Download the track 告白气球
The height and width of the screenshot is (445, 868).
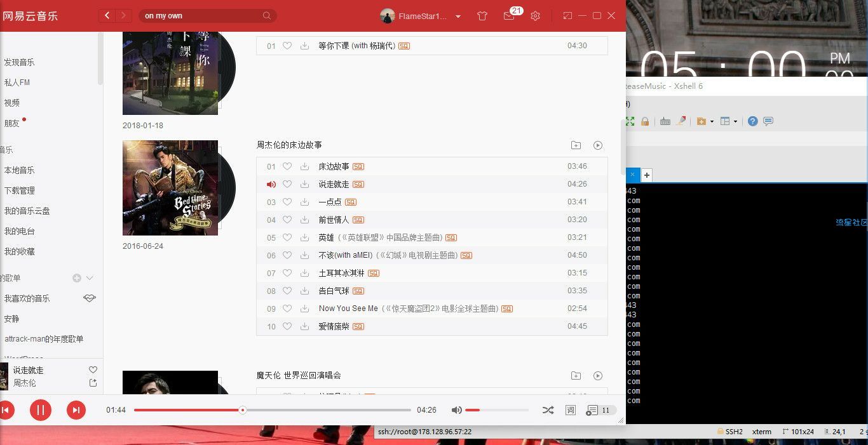[305, 291]
